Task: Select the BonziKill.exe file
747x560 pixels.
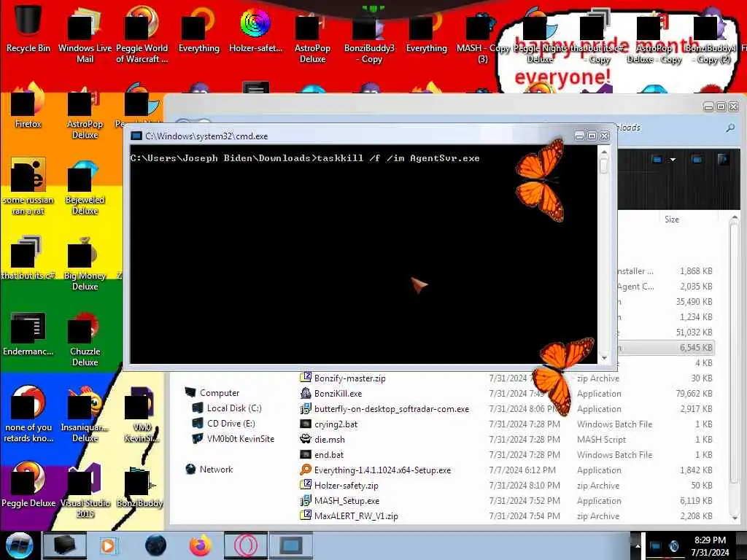Action: coord(338,393)
